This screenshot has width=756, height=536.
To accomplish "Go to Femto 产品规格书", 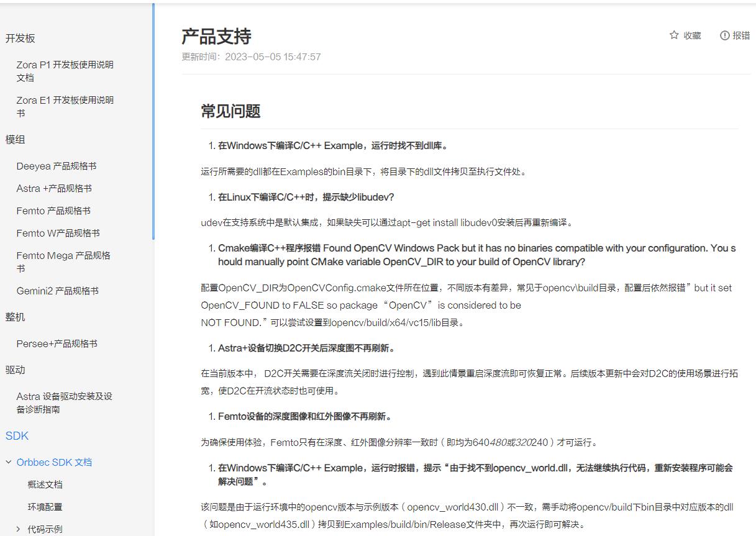I will pyautogui.click(x=53, y=211).
